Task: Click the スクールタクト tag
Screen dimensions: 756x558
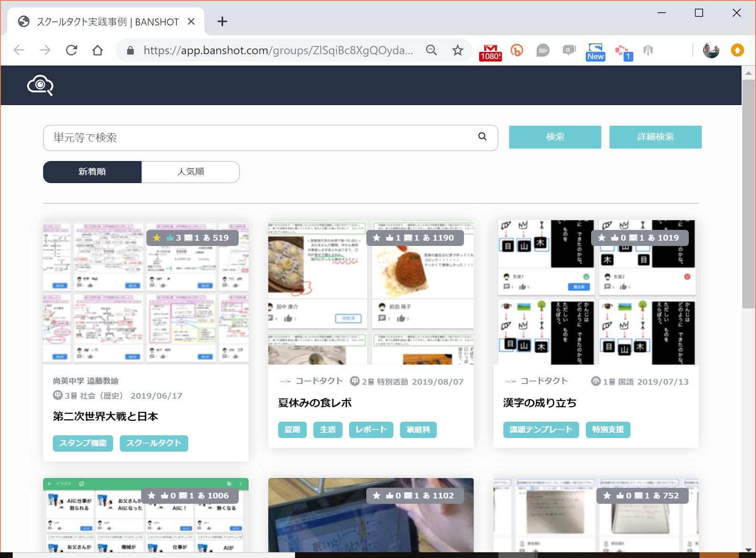Action: tap(154, 443)
